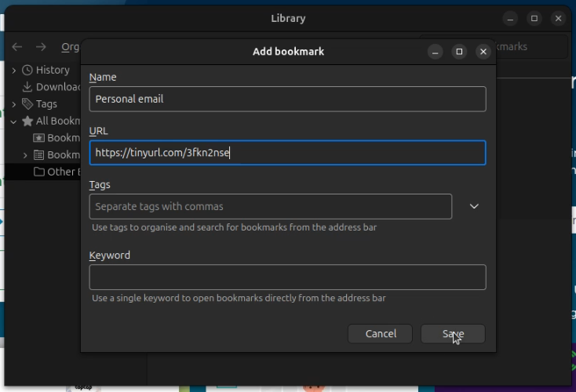Minimize the Library window
The height and width of the screenshot is (392, 576).
pyautogui.click(x=510, y=18)
